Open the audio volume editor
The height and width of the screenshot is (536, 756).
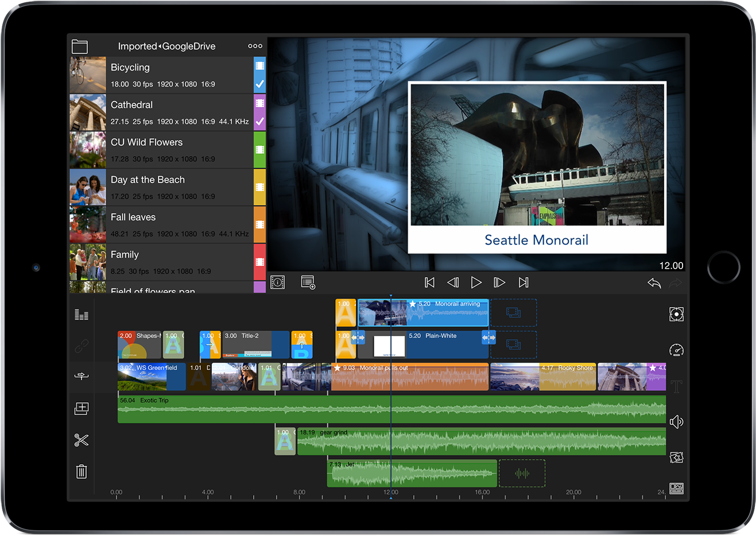[676, 422]
